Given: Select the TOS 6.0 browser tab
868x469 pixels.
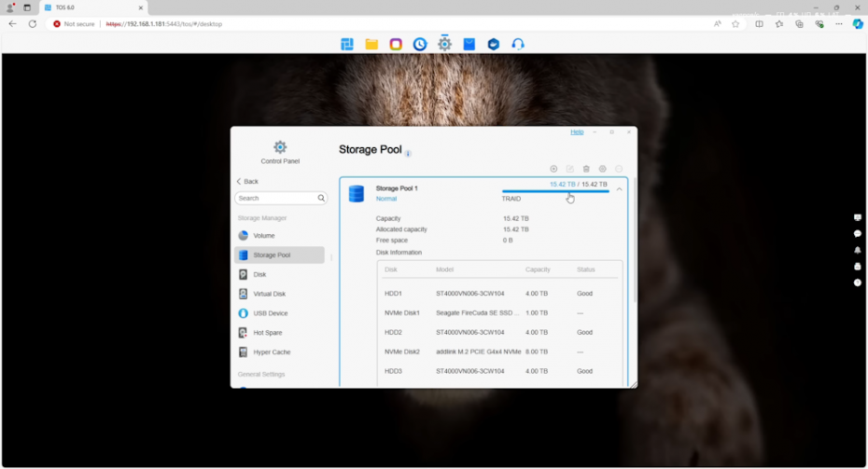Looking at the screenshot, I should 93,7.
